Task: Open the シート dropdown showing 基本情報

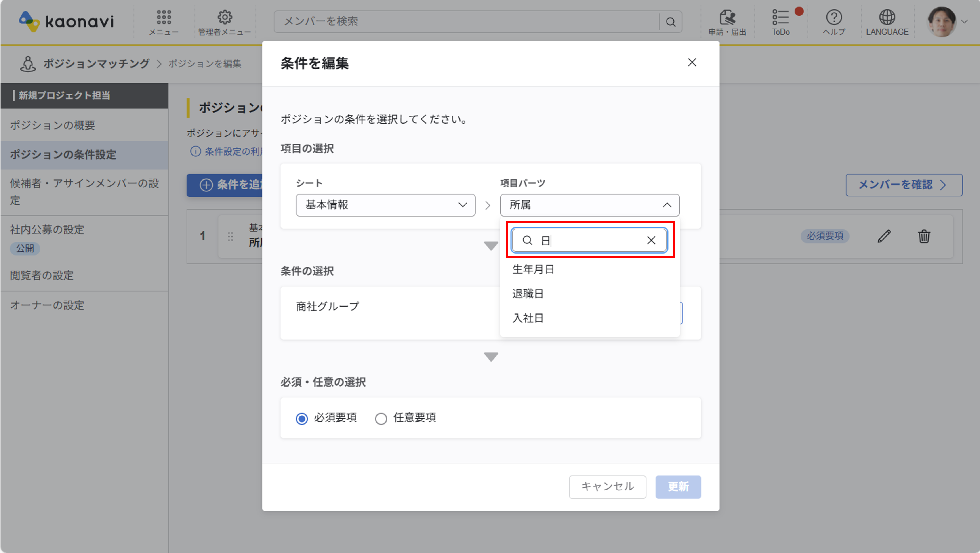Action: (x=385, y=205)
